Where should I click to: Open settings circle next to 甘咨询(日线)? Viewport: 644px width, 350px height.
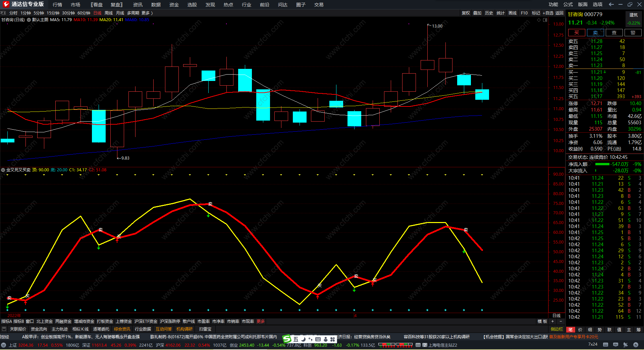[x=29, y=20]
